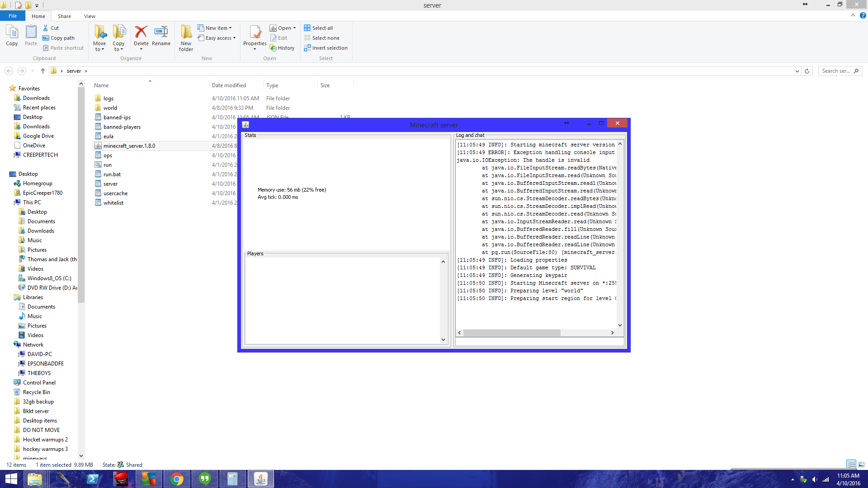Toggle Invert selection in ribbon
This screenshot has width=868, height=488.
tap(327, 47)
